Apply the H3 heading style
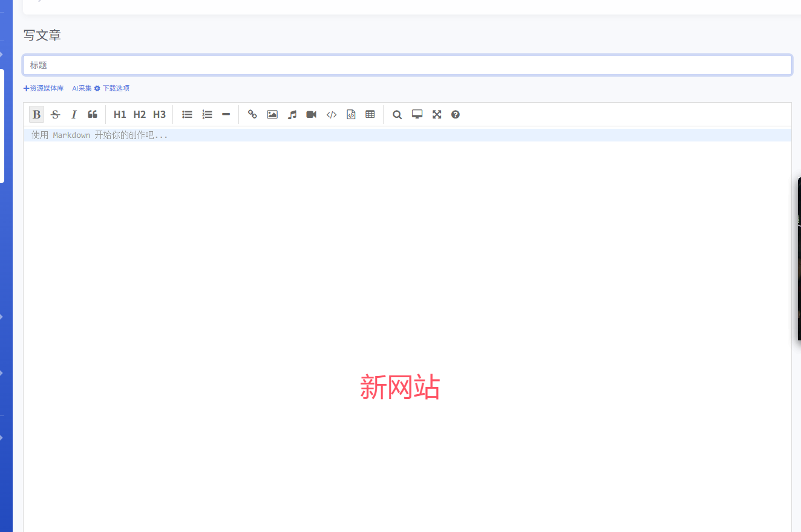The image size is (801, 532). click(x=159, y=114)
